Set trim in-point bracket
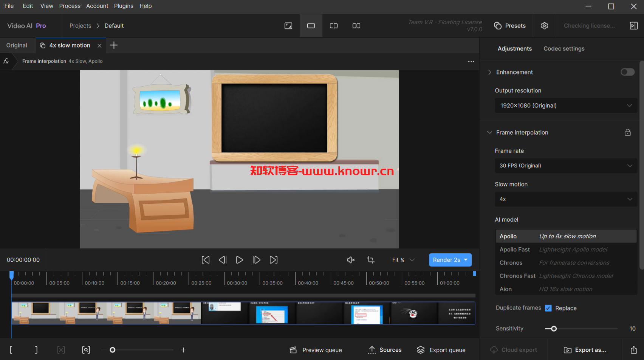Viewport: 644px width, 360px height. point(11,350)
